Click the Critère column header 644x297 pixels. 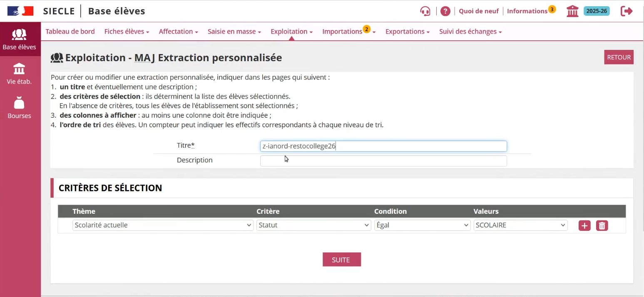point(268,211)
